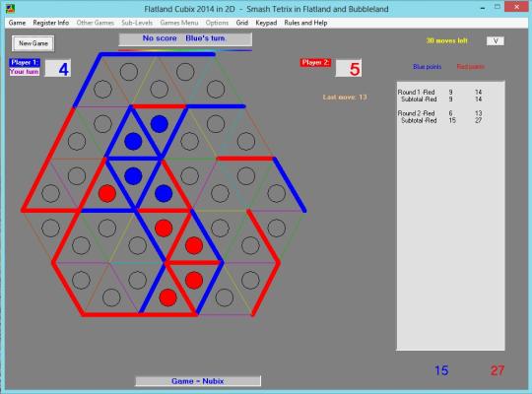532x394 pixels.
Task: Click the greyed Other Games menu
Action: 95,23
